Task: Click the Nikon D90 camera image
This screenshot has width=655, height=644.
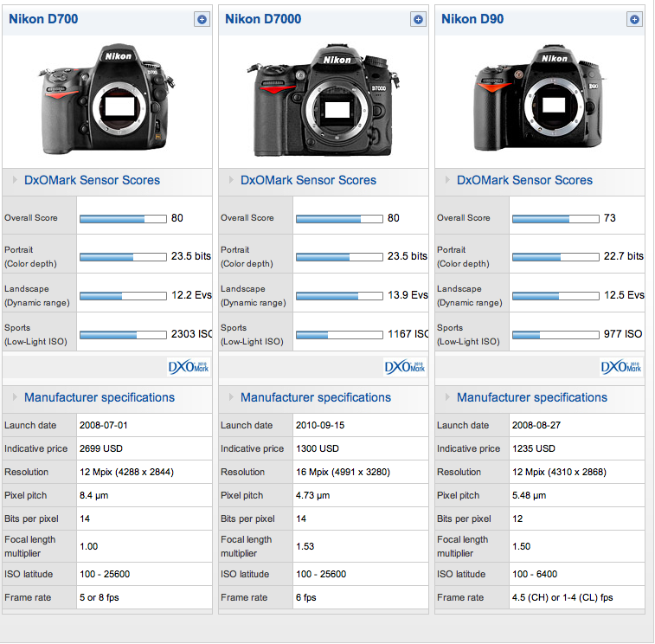Action: point(540,98)
